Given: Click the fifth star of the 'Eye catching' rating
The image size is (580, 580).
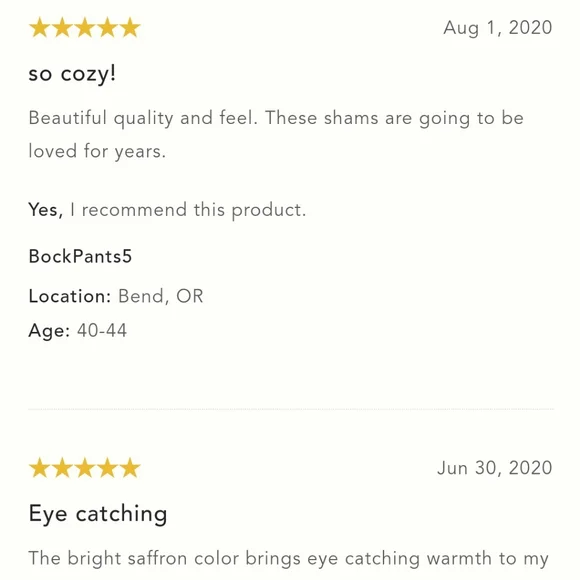Looking at the screenshot, I should [x=130, y=468].
